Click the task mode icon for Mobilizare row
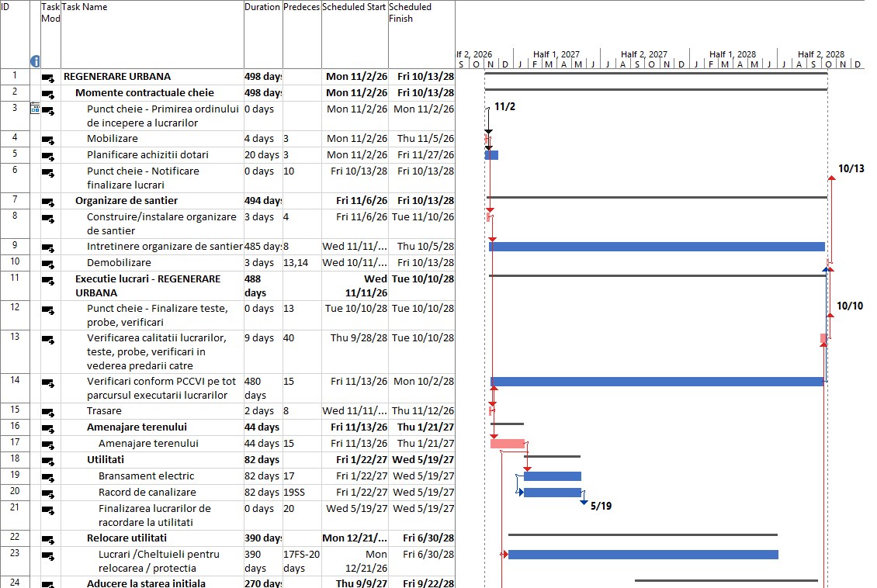The image size is (877, 588). click(x=48, y=140)
